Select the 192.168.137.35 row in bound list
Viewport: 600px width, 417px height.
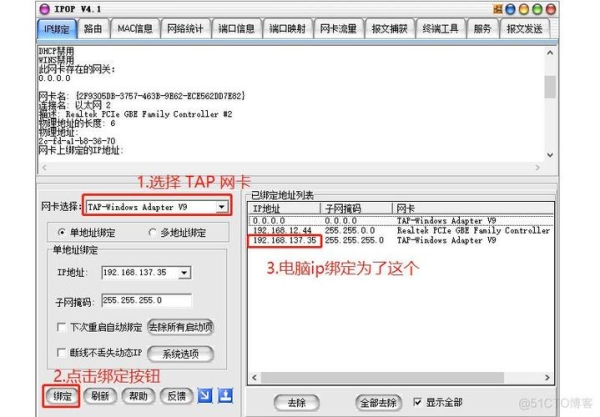(401, 240)
